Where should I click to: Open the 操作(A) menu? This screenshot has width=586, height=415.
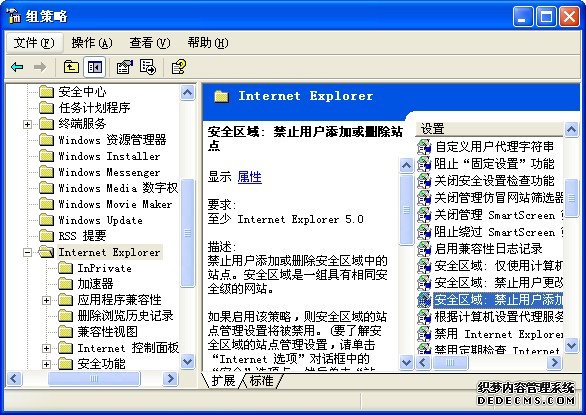[x=92, y=43]
